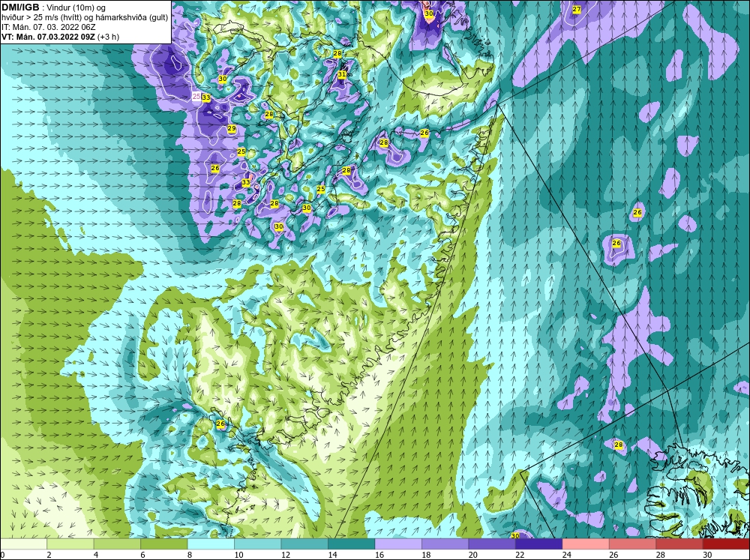Click the legend tick label "6"
Viewport: 750px width, 560px height.
[143, 555]
